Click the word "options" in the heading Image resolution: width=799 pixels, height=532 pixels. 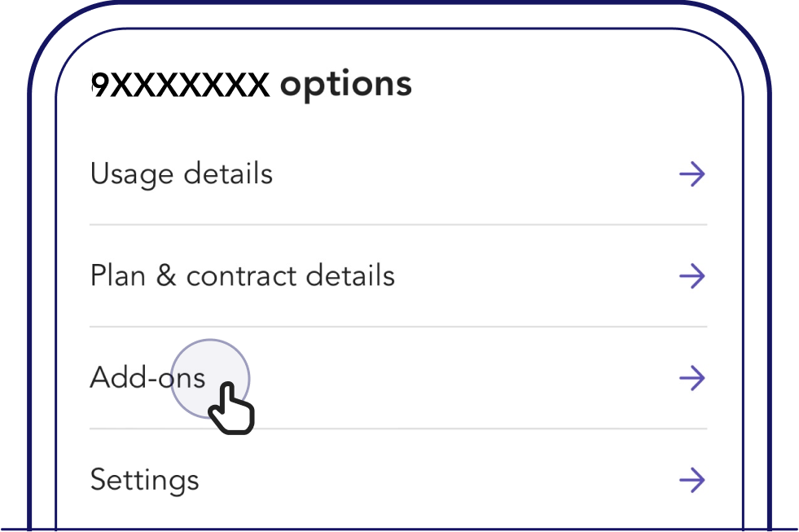[x=346, y=86]
